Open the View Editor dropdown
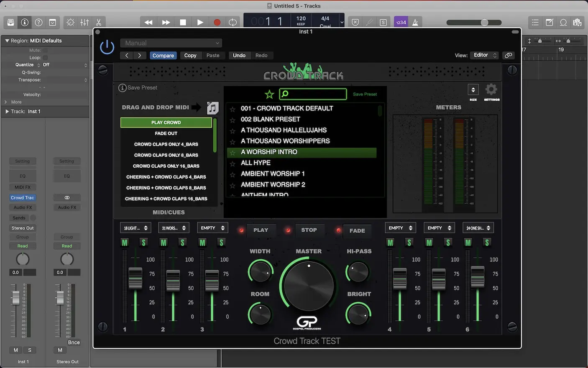The height and width of the screenshot is (368, 588). point(485,55)
